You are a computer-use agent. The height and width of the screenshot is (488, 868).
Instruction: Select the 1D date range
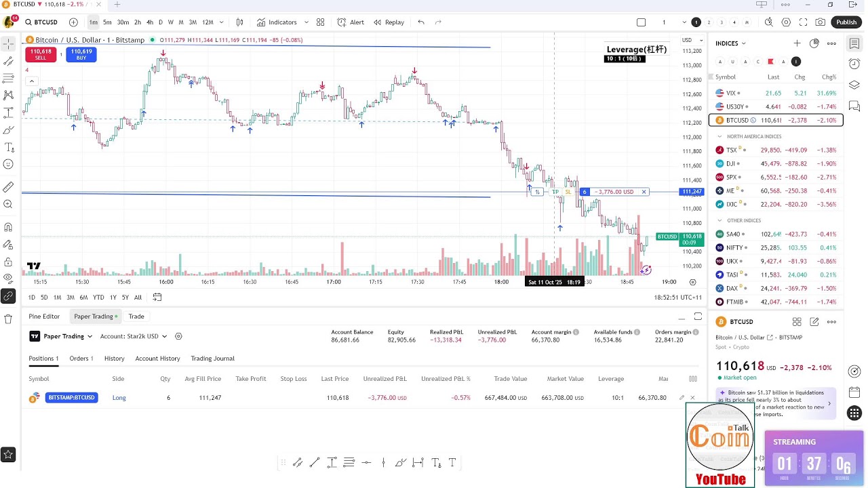[32, 298]
